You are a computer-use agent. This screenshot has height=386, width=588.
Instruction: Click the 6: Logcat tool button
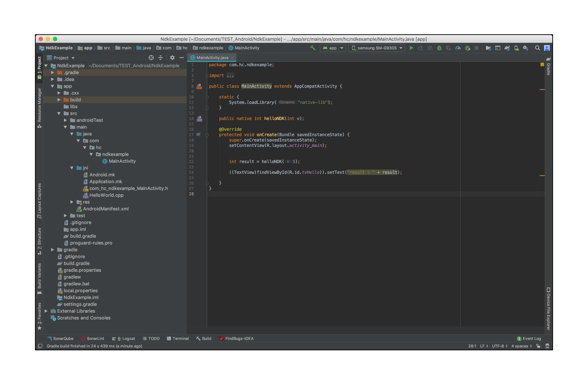[124, 338]
